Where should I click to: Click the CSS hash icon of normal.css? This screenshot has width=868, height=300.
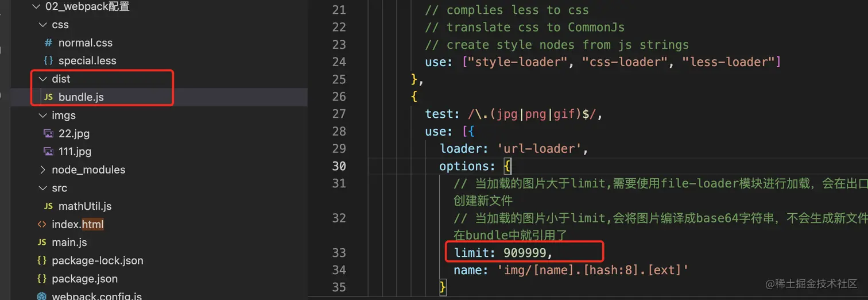(49, 43)
